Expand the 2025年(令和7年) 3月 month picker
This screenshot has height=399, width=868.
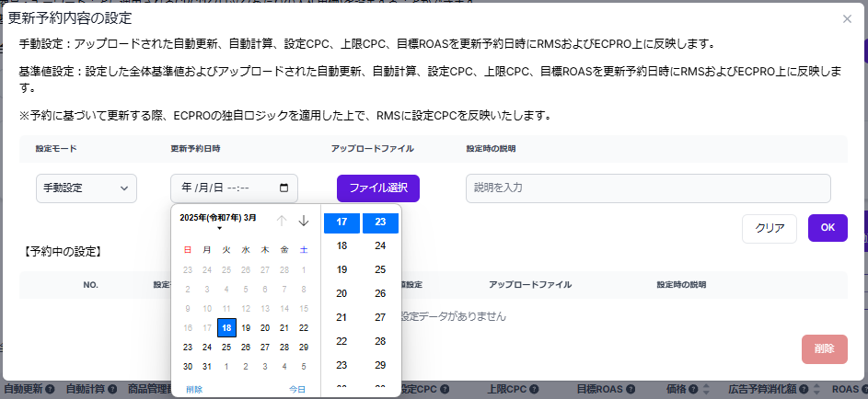(x=219, y=222)
